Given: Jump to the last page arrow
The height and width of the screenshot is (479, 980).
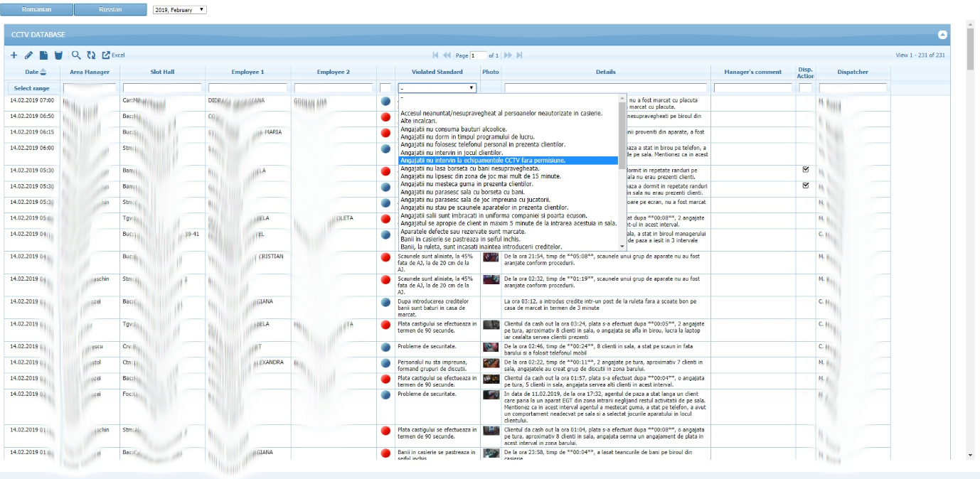Looking at the screenshot, I should pyautogui.click(x=520, y=55).
